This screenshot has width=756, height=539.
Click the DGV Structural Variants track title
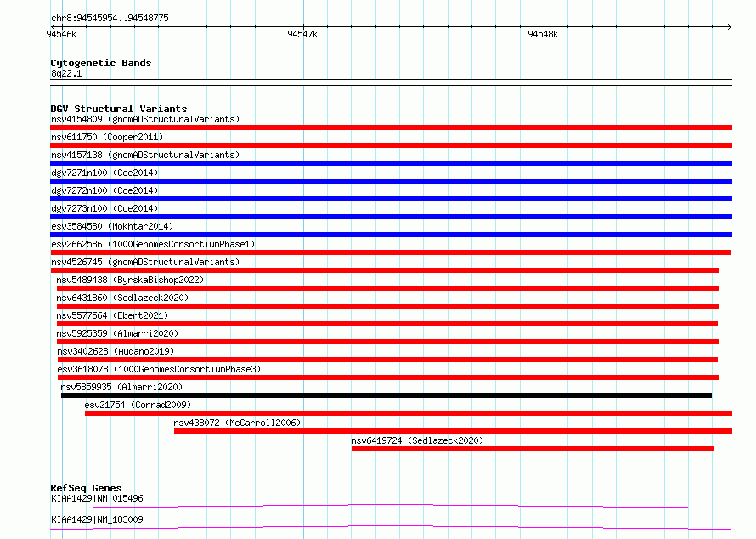(x=119, y=109)
